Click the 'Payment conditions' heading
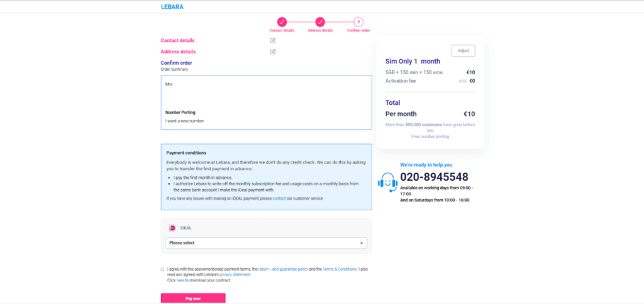This screenshot has width=644, height=304. pyautogui.click(x=186, y=153)
